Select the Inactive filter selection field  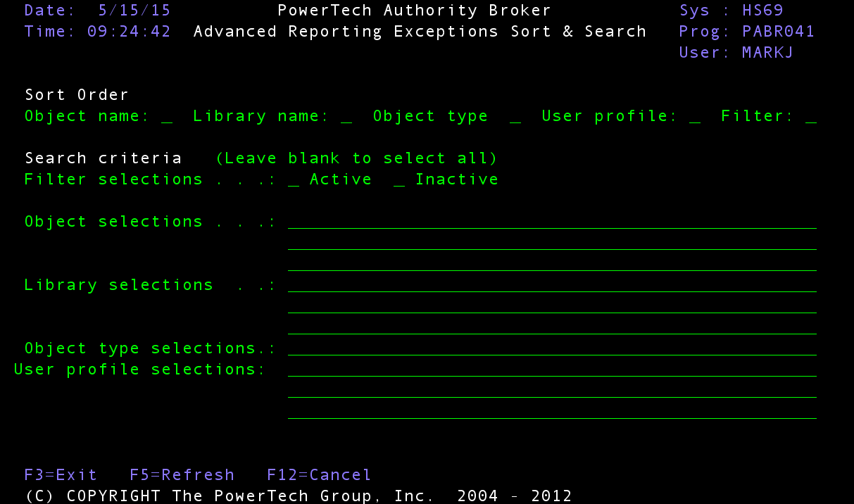399,180
